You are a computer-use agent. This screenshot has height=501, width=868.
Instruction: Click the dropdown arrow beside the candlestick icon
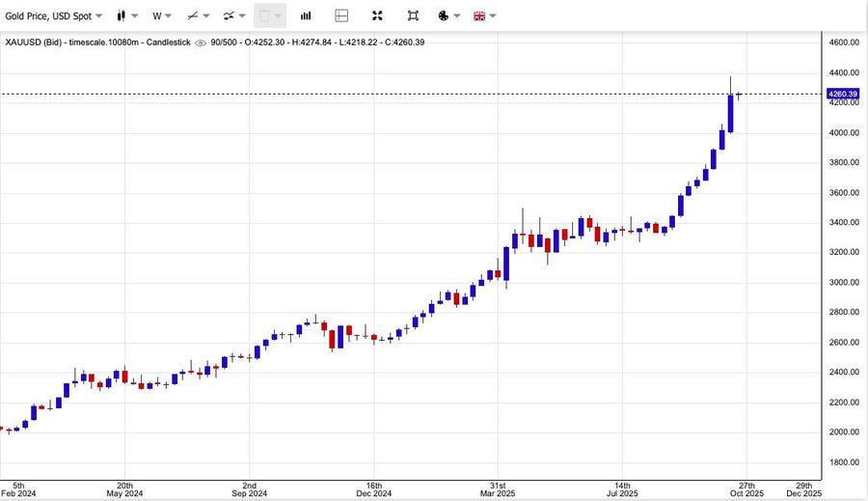point(135,15)
